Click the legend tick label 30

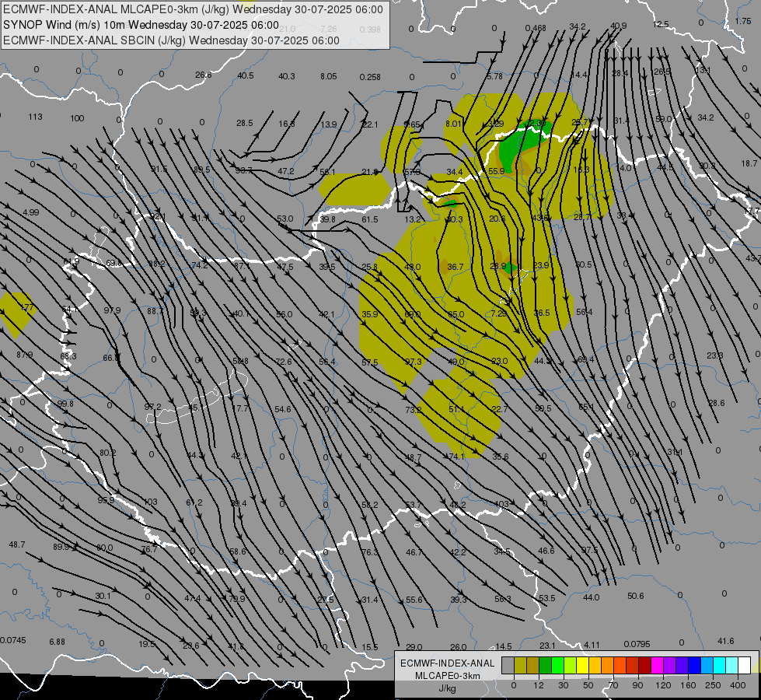pos(564,685)
